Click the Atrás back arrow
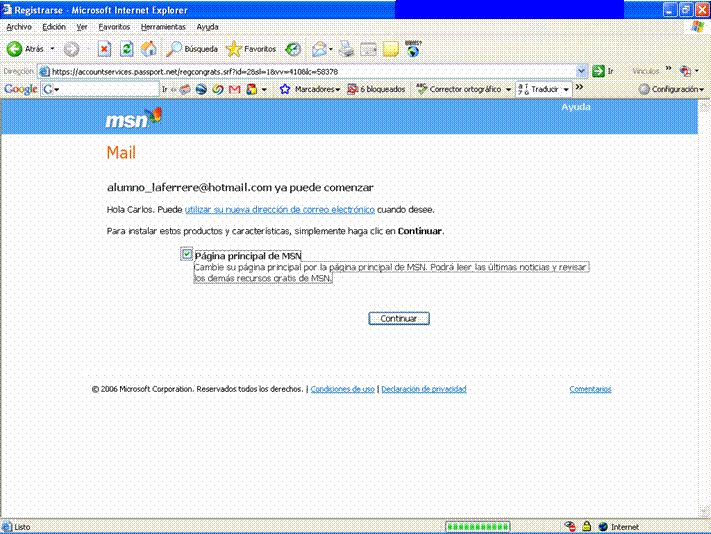 tap(26, 49)
